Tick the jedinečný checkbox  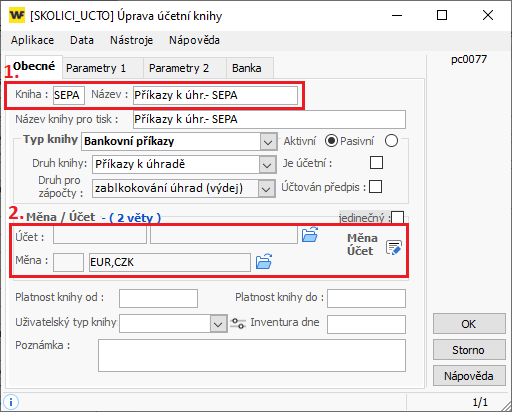click(x=398, y=217)
